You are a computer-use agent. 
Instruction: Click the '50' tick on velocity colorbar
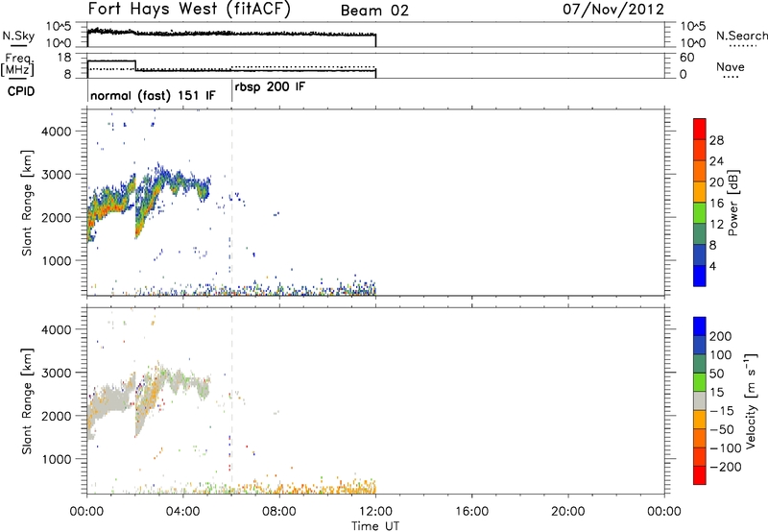(x=716, y=374)
